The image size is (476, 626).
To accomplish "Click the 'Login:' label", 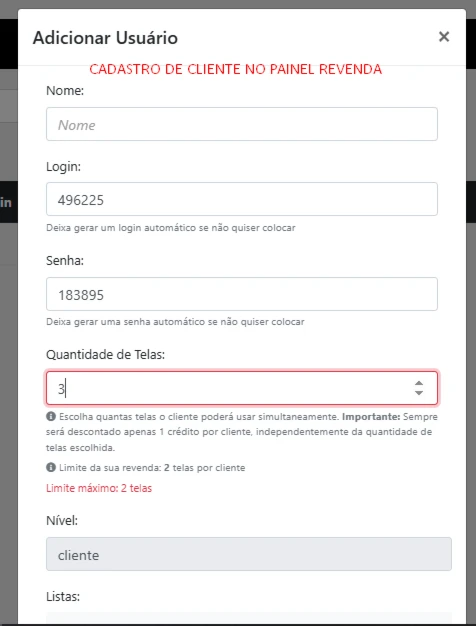I will click(x=63, y=166).
